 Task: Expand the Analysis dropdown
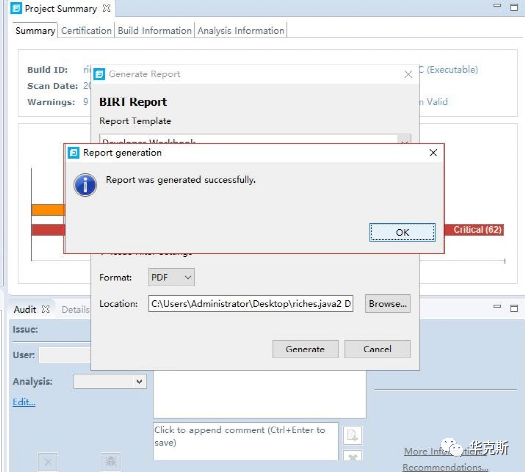tap(110, 381)
